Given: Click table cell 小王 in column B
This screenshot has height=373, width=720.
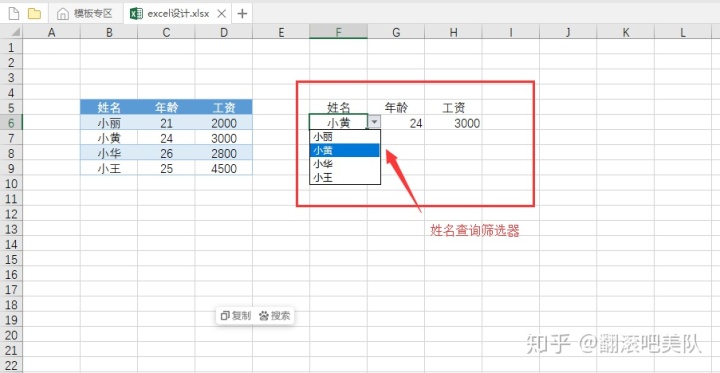Looking at the screenshot, I should (x=109, y=169).
